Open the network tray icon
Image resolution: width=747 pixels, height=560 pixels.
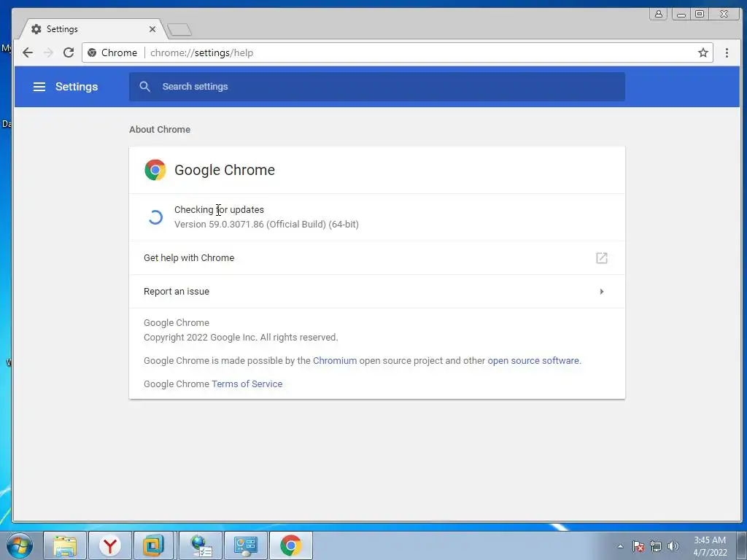click(x=656, y=546)
